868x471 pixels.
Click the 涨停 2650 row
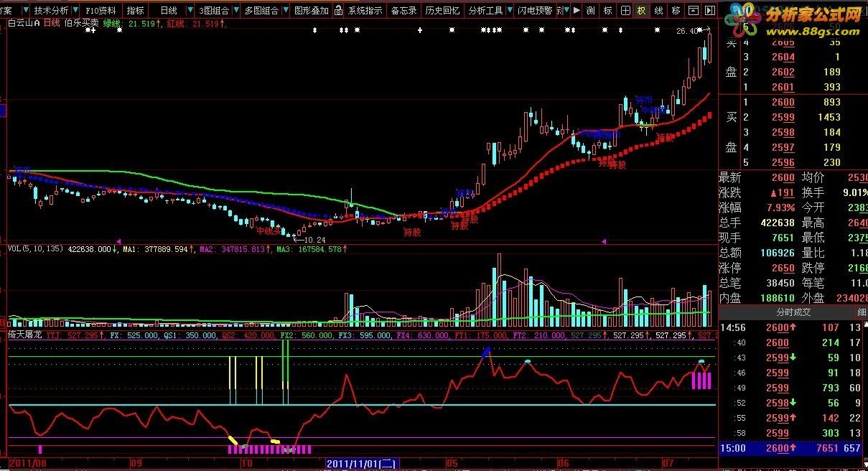click(757, 268)
